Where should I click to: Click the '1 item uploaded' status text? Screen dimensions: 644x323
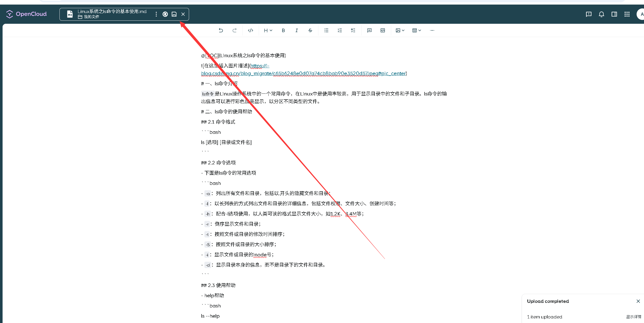point(544,317)
